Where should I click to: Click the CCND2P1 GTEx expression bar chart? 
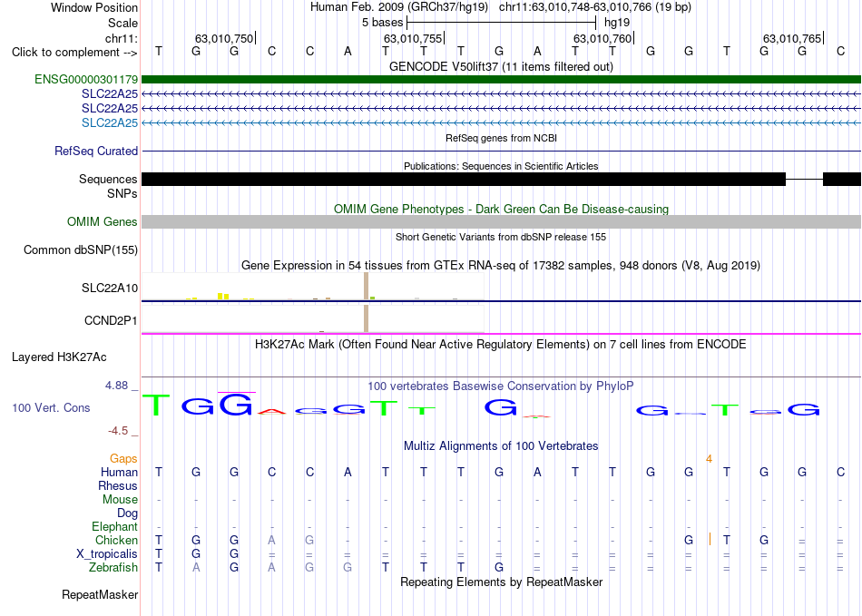click(x=313, y=319)
